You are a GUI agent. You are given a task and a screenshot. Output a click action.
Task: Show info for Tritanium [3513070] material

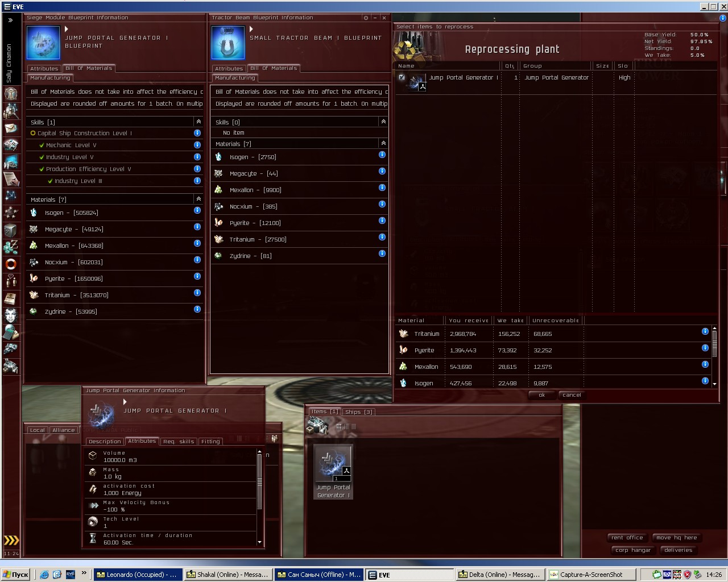point(197,293)
